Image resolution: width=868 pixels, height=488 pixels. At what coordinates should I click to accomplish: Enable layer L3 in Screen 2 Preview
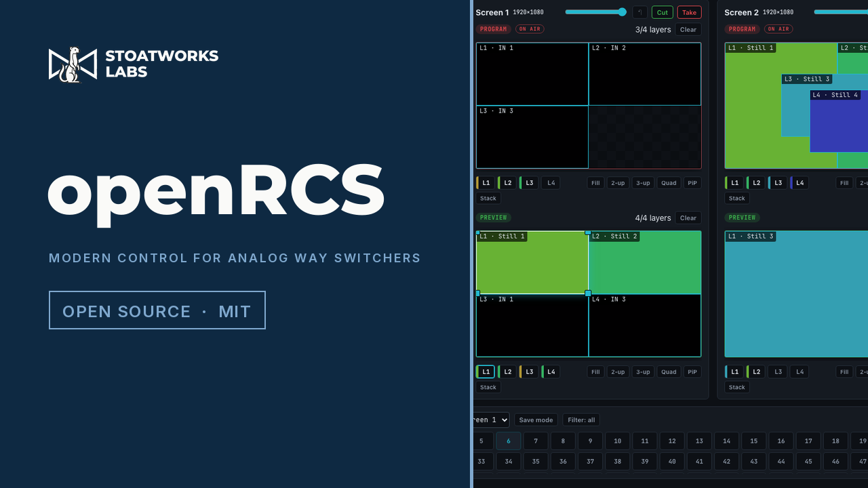(778, 372)
